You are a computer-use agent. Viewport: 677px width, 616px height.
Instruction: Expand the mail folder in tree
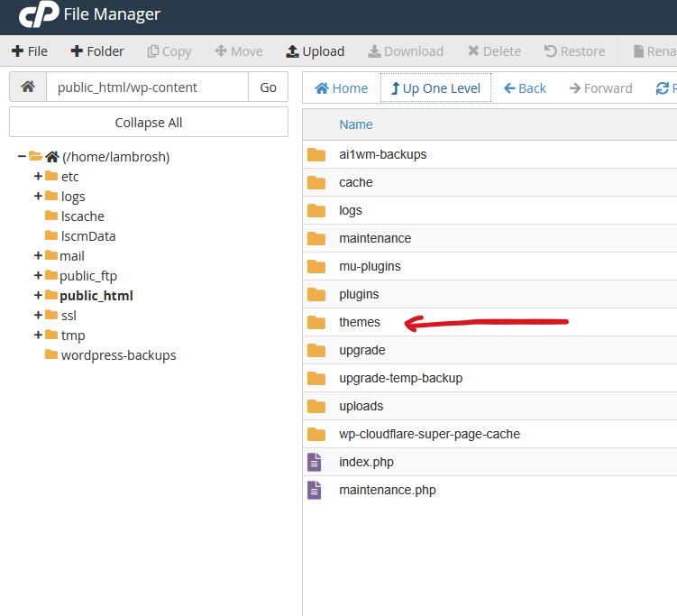tap(38, 256)
